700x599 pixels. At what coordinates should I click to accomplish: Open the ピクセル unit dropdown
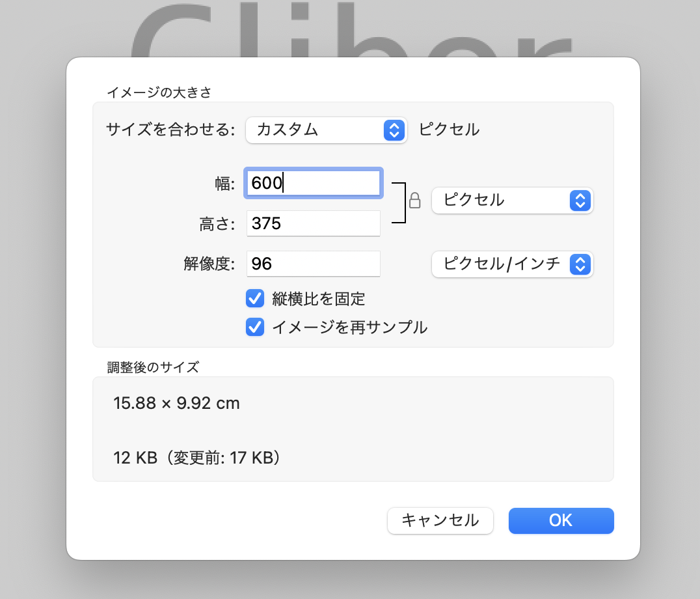513,201
